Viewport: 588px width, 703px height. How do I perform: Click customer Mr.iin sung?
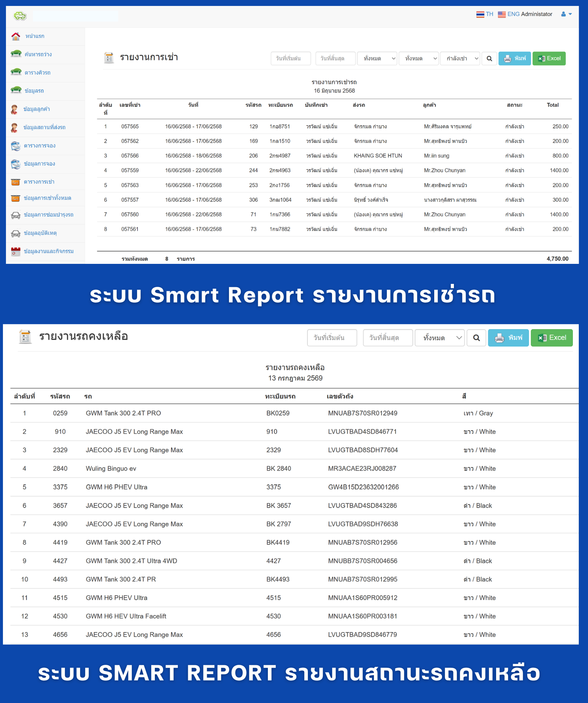(x=436, y=156)
